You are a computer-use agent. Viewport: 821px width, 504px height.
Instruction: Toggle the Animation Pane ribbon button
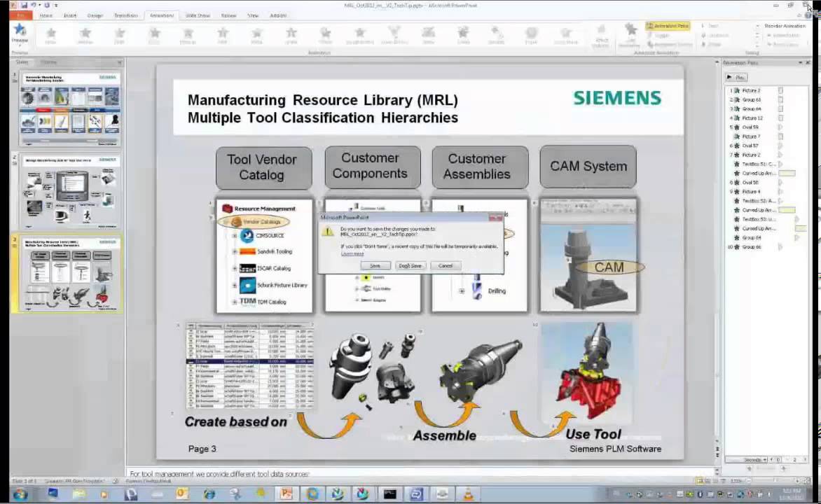coord(668,26)
